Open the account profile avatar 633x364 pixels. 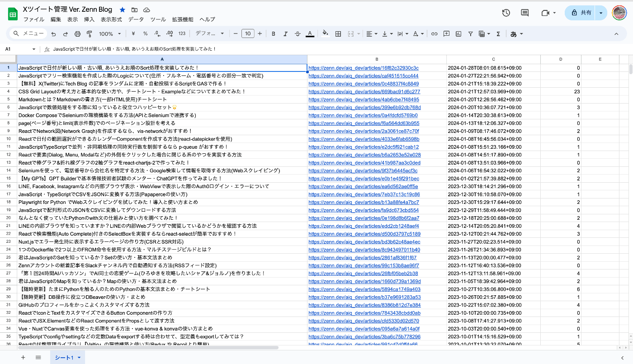[x=619, y=13]
